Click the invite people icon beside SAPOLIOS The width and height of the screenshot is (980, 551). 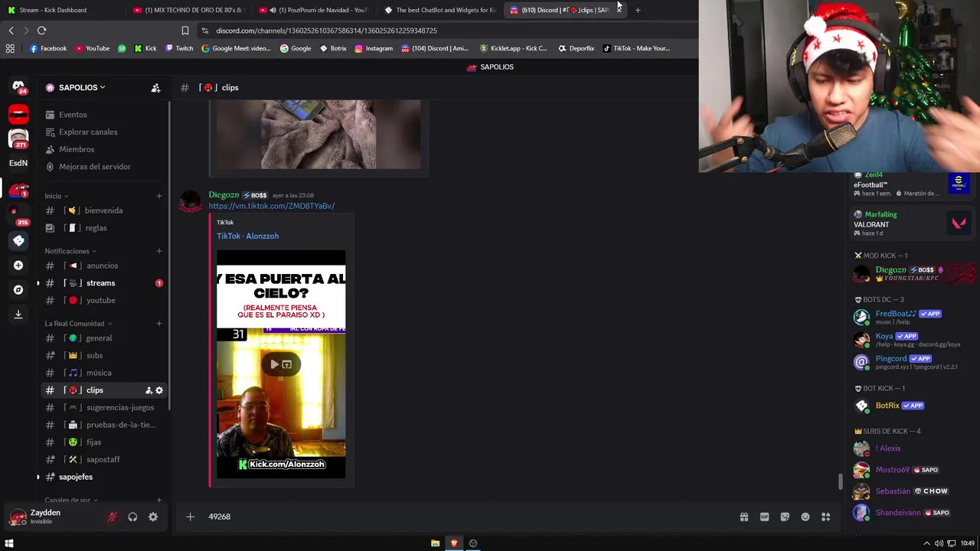[155, 88]
